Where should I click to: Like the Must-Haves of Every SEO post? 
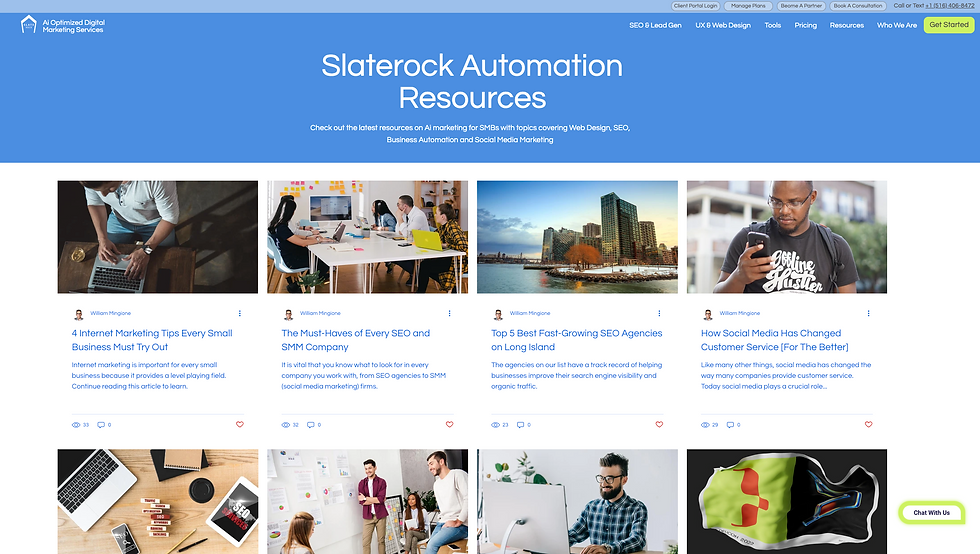tap(449, 424)
